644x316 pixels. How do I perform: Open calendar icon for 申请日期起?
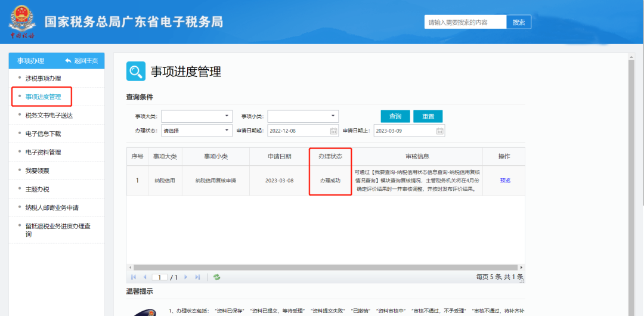pyautogui.click(x=333, y=131)
